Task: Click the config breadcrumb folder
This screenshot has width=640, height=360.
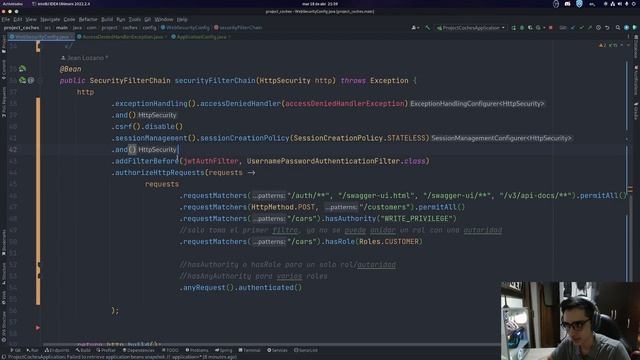Action: 149,28
